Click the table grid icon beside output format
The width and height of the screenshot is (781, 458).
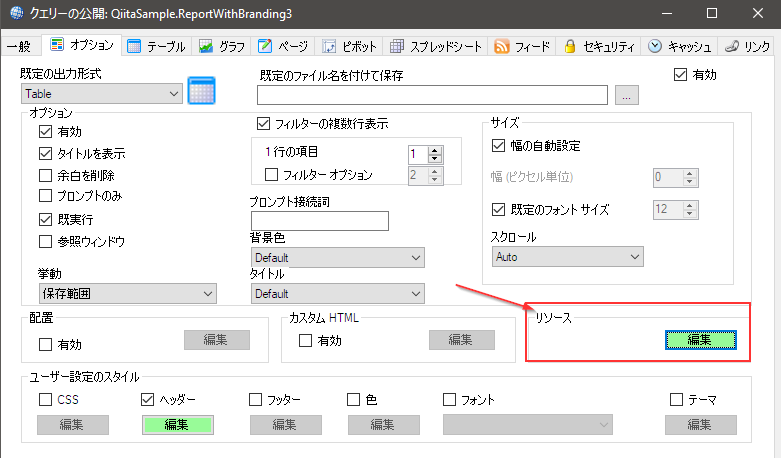pyautogui.click(x=201, y=91)
